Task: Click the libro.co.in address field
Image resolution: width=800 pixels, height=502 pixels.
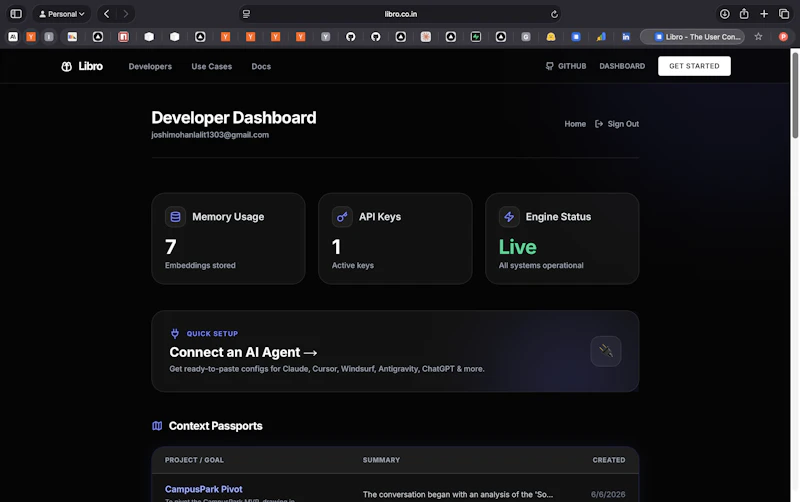Action: click(401, 14)
